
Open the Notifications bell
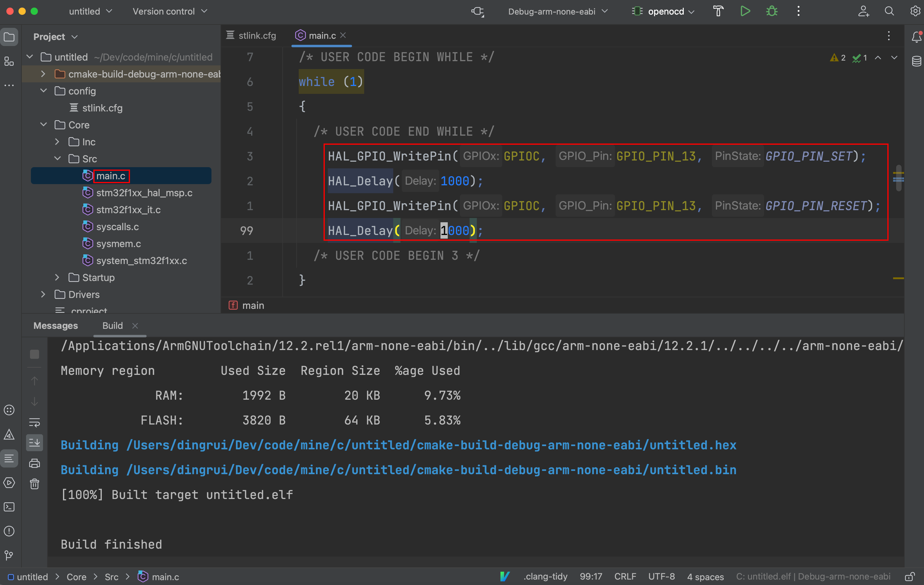tap(916, 37)
